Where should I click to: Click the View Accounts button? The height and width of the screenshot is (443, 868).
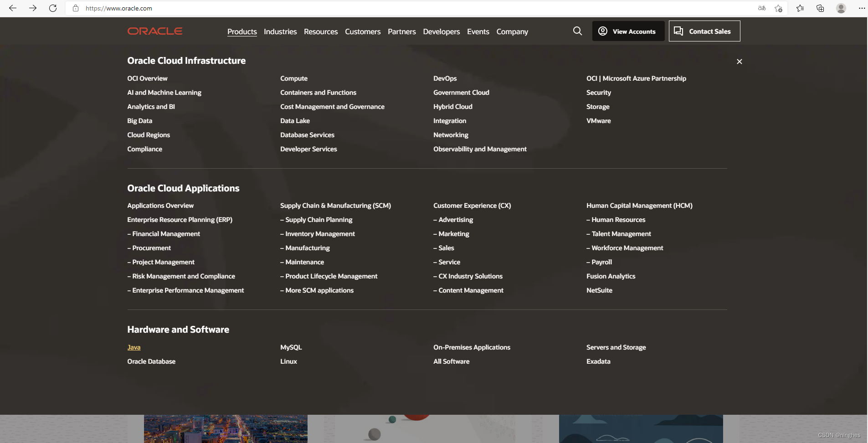(x=628, y=31)
